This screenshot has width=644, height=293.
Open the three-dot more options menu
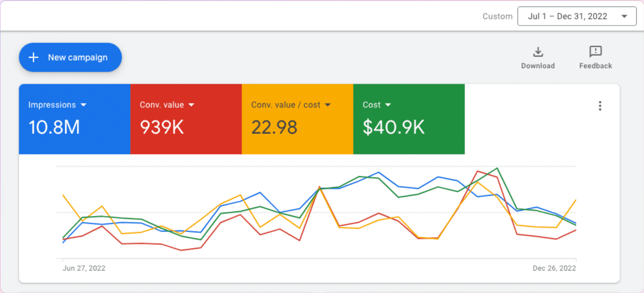(600, 106)
